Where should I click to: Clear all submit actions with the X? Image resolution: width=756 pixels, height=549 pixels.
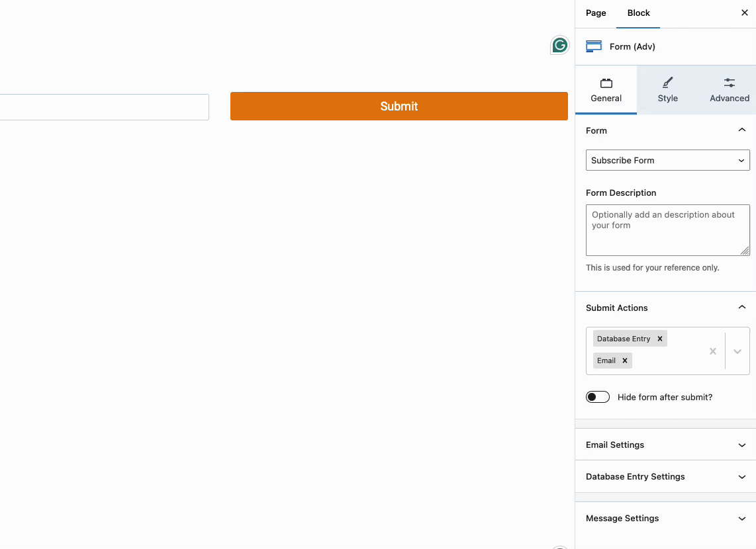pos(713,351)
